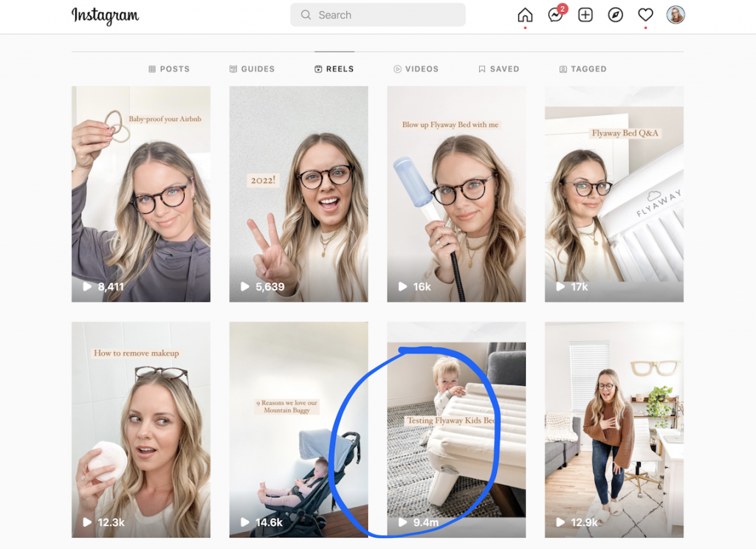Open the Saved tab
The image size is (756, 549).
[x=498, y=69]
